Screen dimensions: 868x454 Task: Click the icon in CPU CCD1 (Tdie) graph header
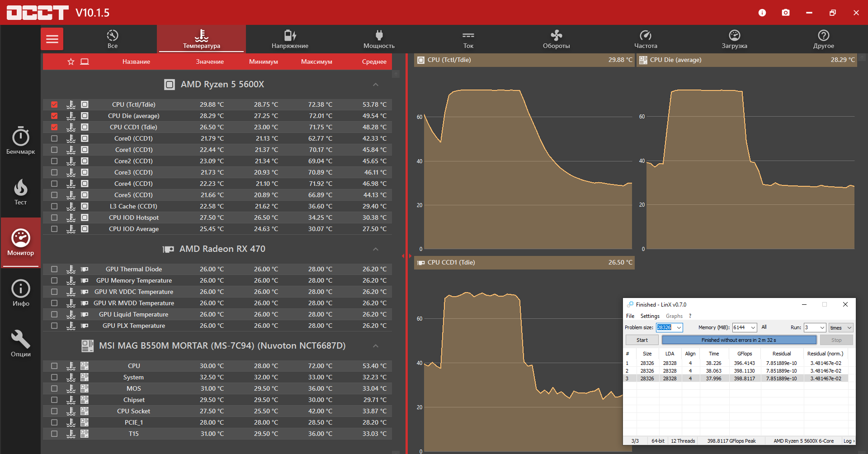click(x=421, y=263)
